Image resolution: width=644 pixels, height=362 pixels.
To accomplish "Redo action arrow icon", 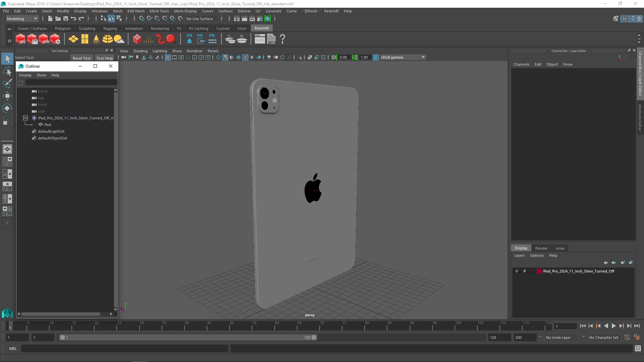I will tap(81, 19).
